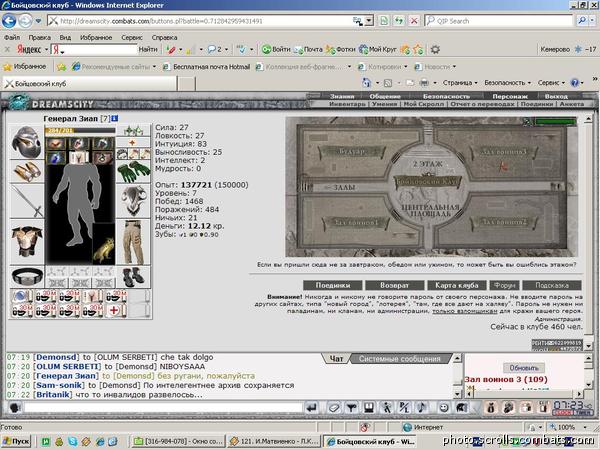Click the sword weapon slot
Image resolution: width=600 pixels, height=450 pixels.
(26, 201)
